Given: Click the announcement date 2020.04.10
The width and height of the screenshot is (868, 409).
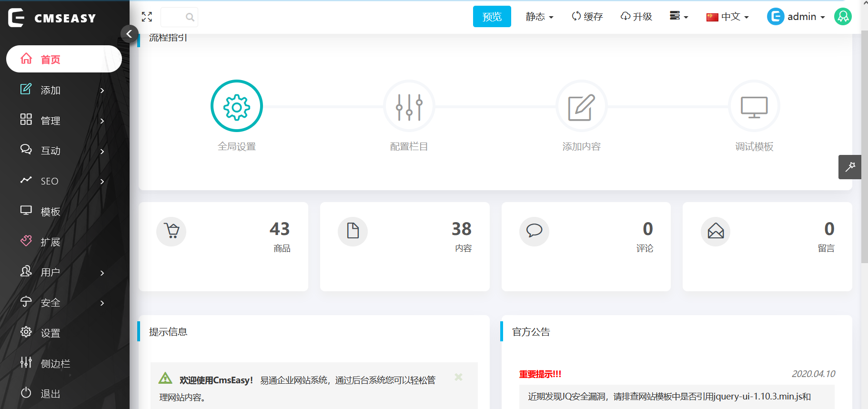Looking at the screenshot, I should pyautogui.click(x=813, y=374).
